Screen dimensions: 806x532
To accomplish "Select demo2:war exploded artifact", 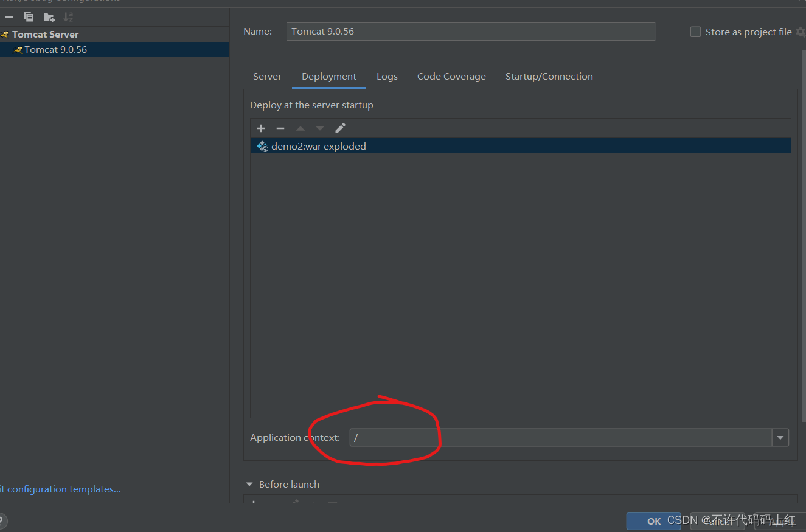I will coord(520,146).
